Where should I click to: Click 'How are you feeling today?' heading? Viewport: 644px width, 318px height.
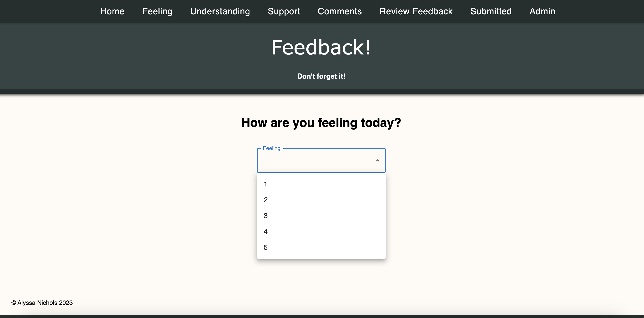[x=321, y=123]
